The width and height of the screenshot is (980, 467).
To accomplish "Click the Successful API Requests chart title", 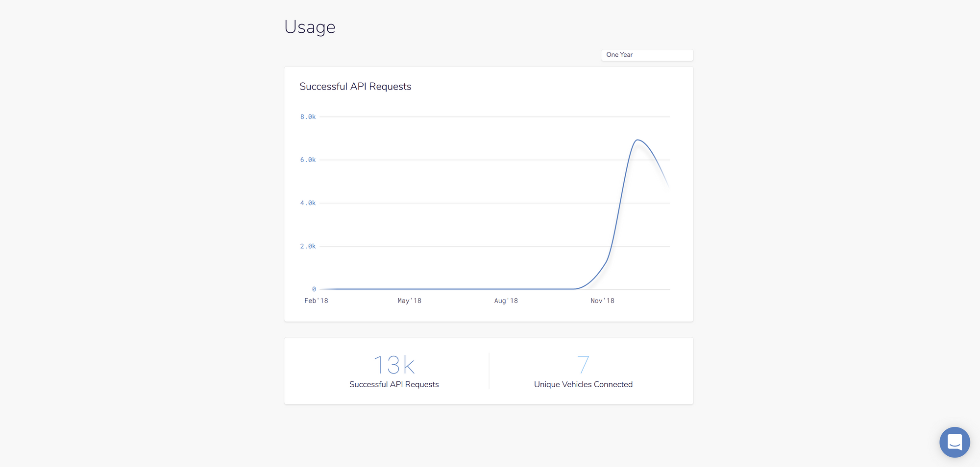I will point(355,86).
